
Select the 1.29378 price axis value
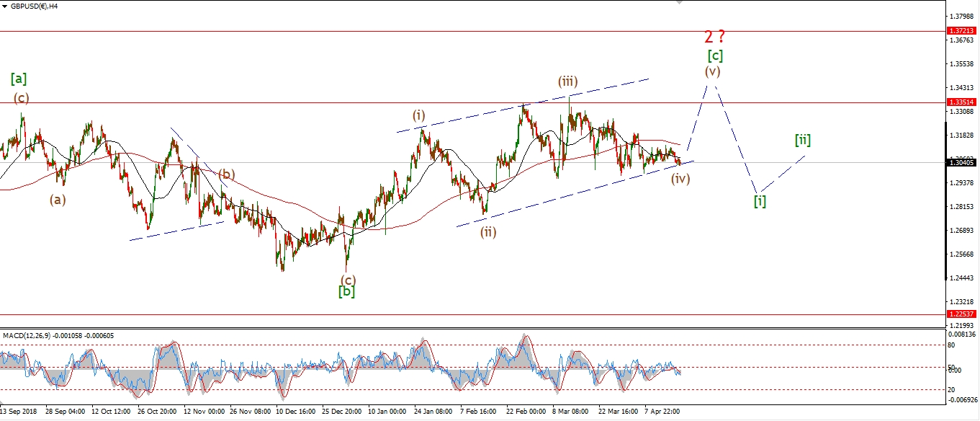pyautogui.click(x=963, y=183)
